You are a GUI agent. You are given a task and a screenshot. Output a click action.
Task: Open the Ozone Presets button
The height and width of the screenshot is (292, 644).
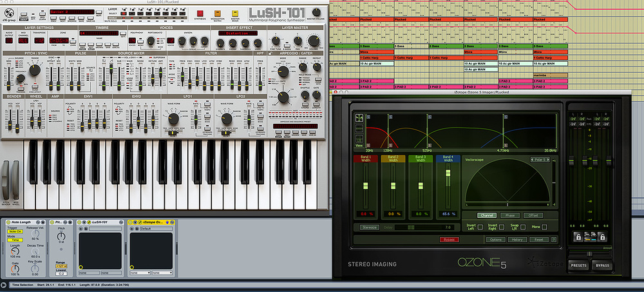pyautogui.click(x=579, y=266)
